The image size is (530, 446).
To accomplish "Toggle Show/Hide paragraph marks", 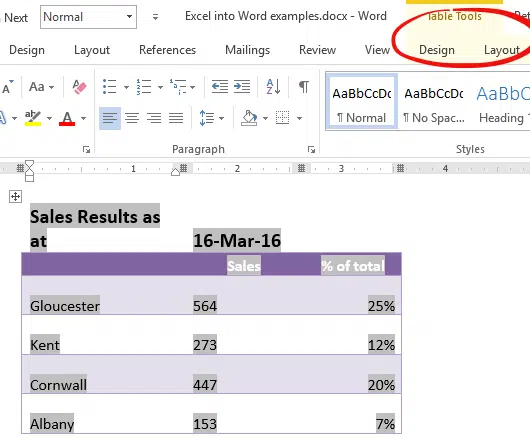I will coord(304,87).
